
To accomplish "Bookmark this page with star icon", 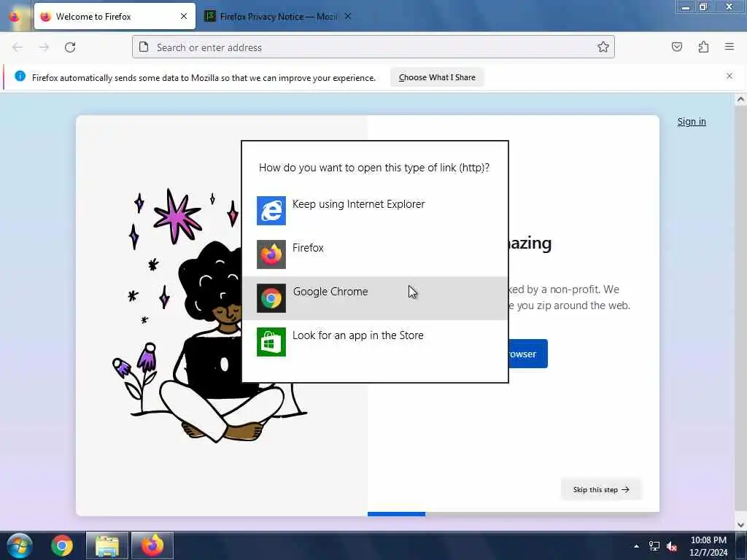I will [603, 47].
